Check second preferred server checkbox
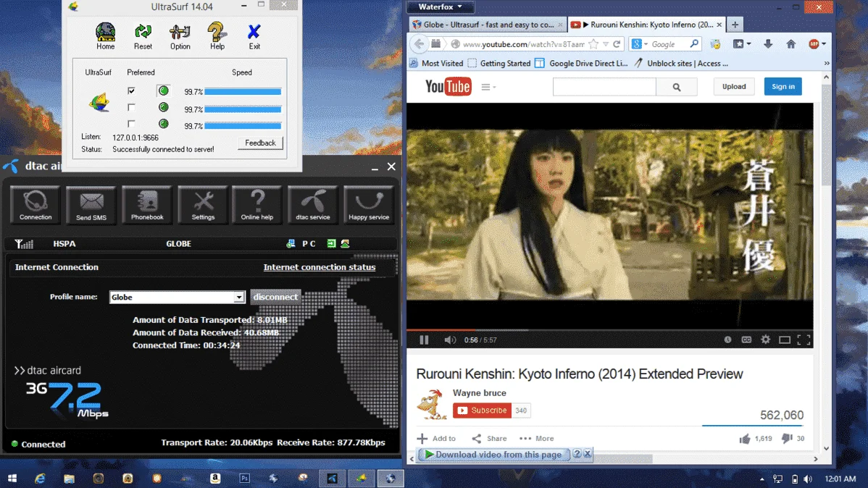Image resolution: width=868 pixels, height=488 pixels. 131,107
